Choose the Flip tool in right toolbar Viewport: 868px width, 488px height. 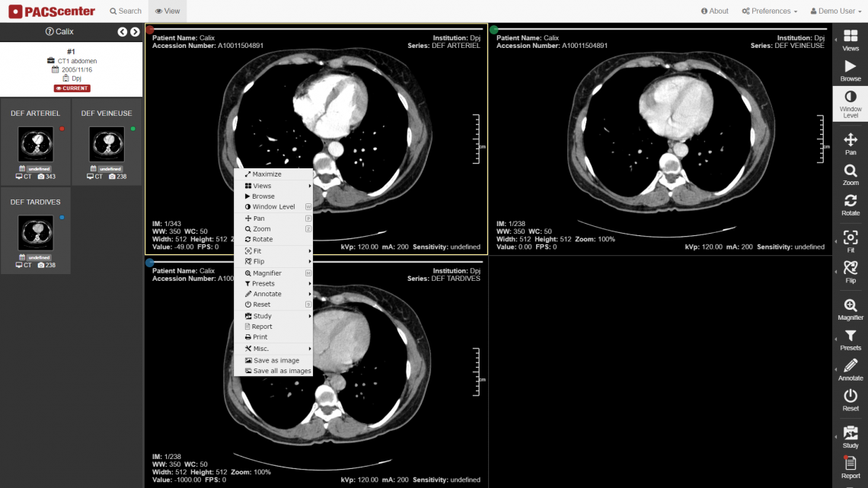(850, 273)
